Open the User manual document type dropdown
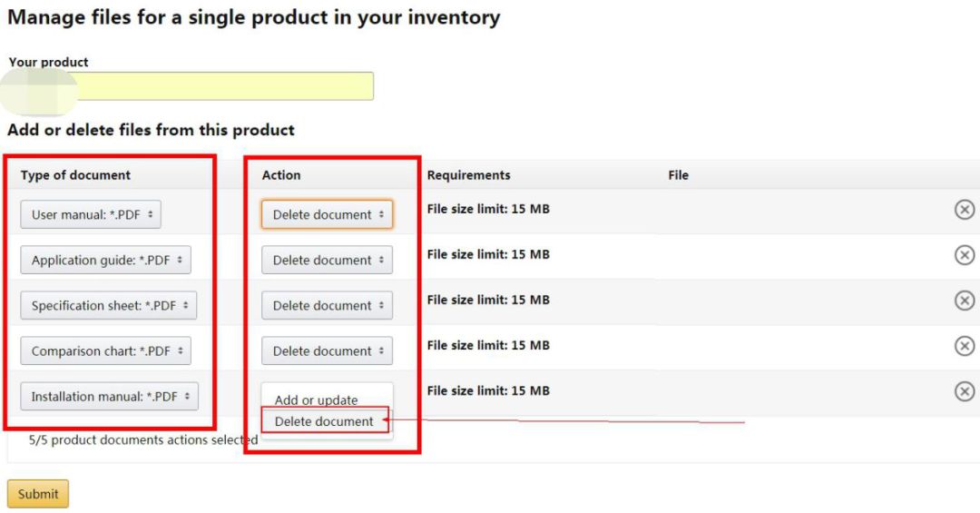Image resolution: width=980 pixels, height=513 pixels. 91,214
